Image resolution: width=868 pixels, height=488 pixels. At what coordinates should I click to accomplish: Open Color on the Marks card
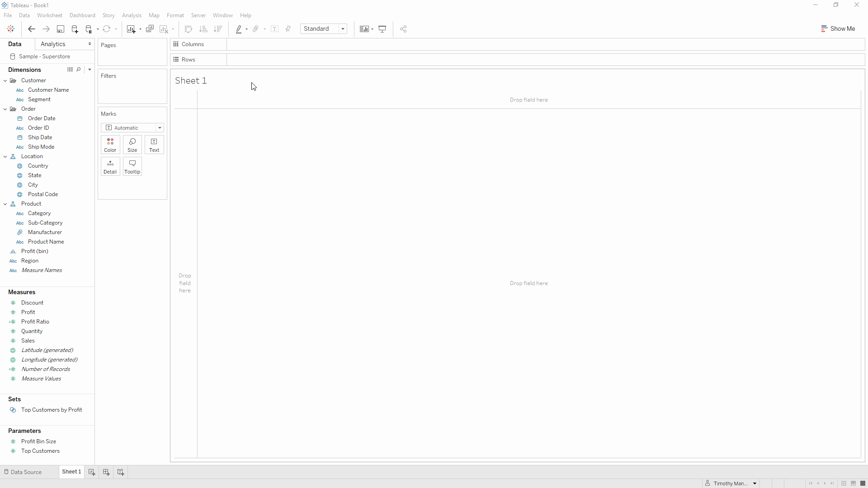click(x=110, y=145)
